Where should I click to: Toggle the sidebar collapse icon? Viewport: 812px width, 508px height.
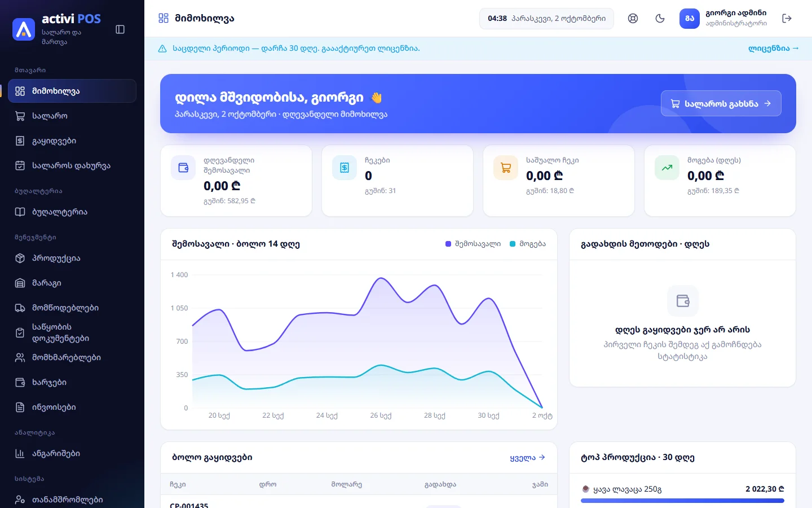(120, 29)
